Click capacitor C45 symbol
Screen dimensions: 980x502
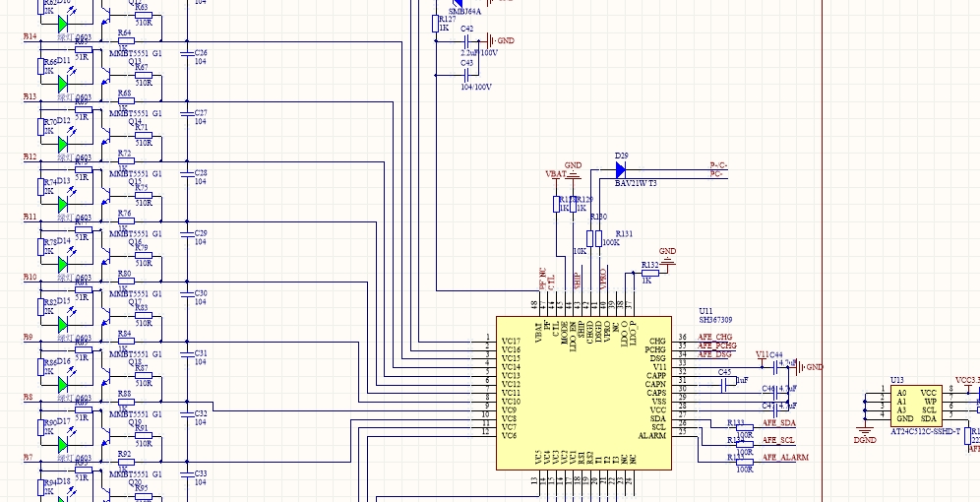(724, 385)
